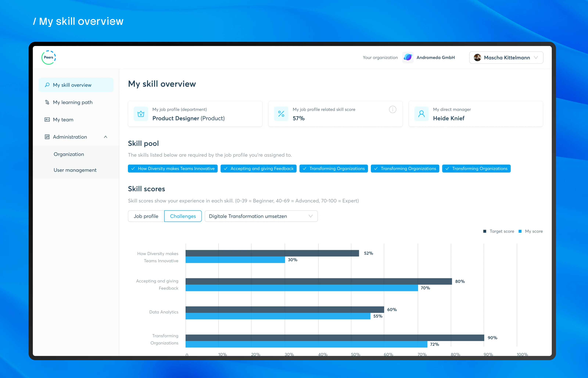Click the info icon on skill score card

[x=393, y=110]
